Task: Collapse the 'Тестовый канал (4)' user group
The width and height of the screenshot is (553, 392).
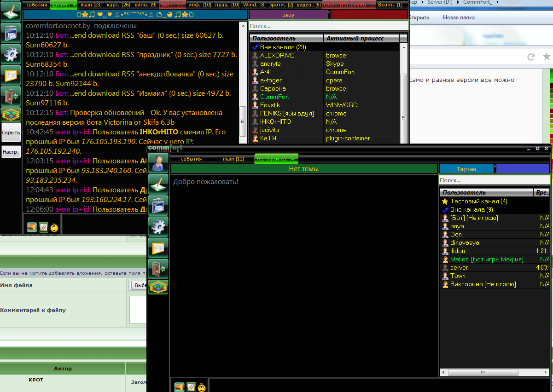Action: (445, 201)
